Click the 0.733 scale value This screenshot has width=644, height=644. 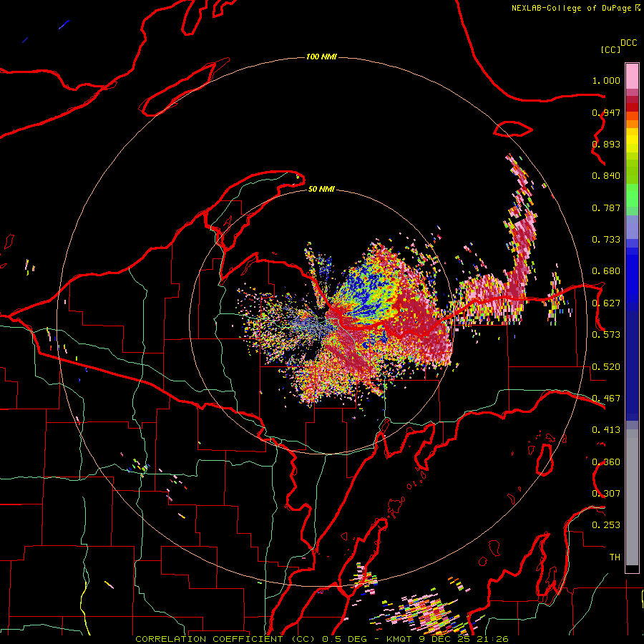point(606,240)
